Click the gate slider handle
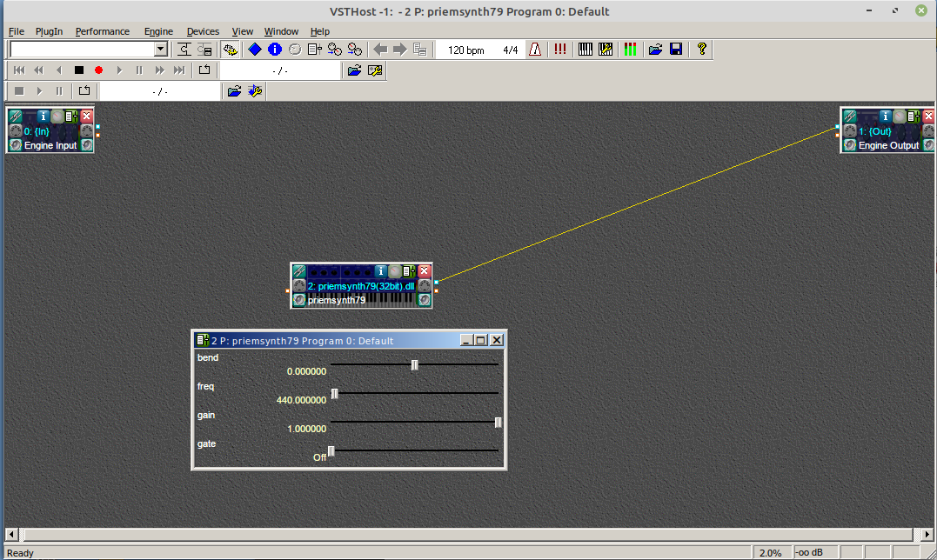Viewport: 937px width, 560px height. pos(331,450)
